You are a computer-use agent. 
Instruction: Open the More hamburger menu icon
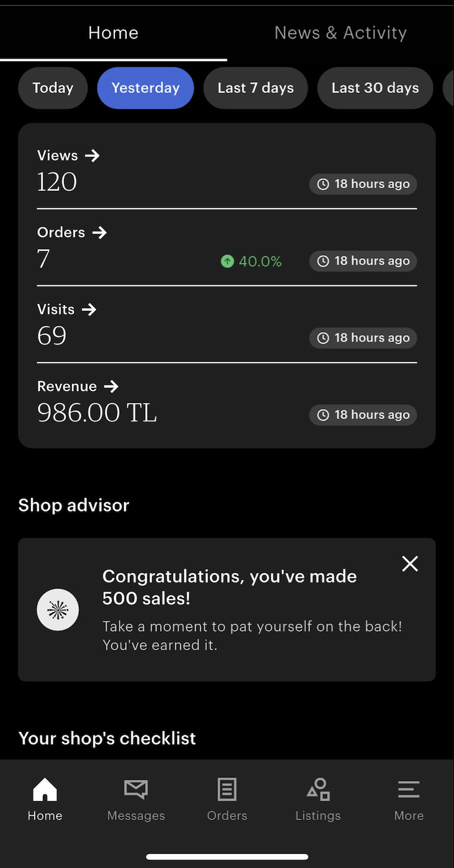pyautogui.click(x=409, y=789)
